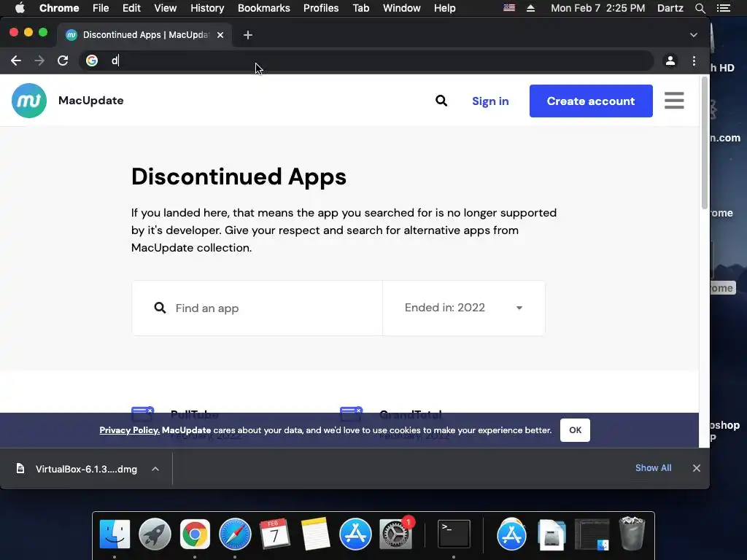Open the Tab menu
Screen dimensions: 747x560
pyautogui.click(x=360, y=8)
